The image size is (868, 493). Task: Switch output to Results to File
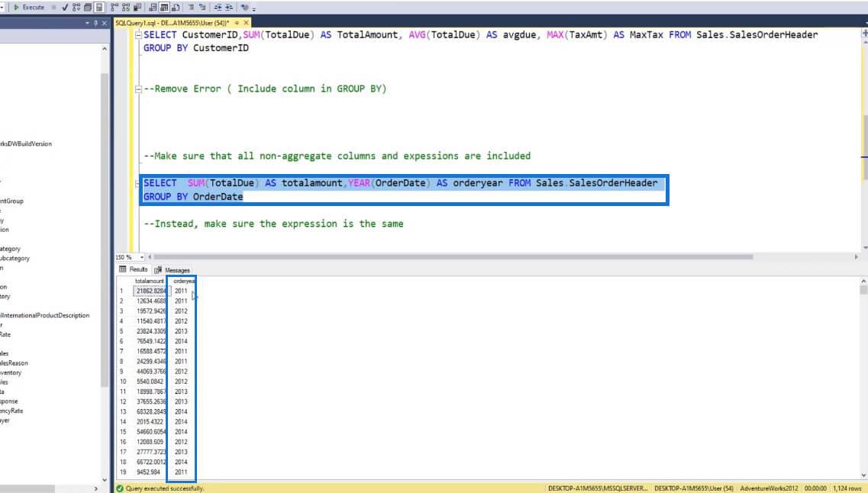[x=176, y=7]
